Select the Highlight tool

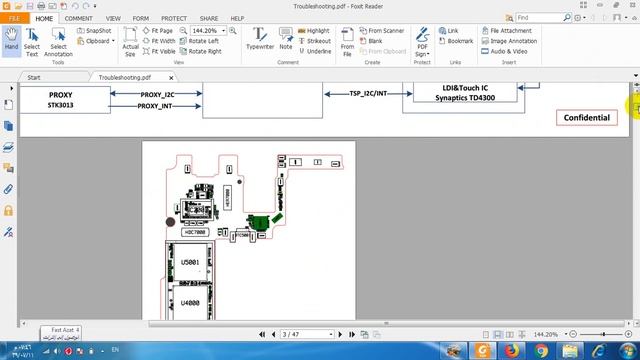click(313, 31)
